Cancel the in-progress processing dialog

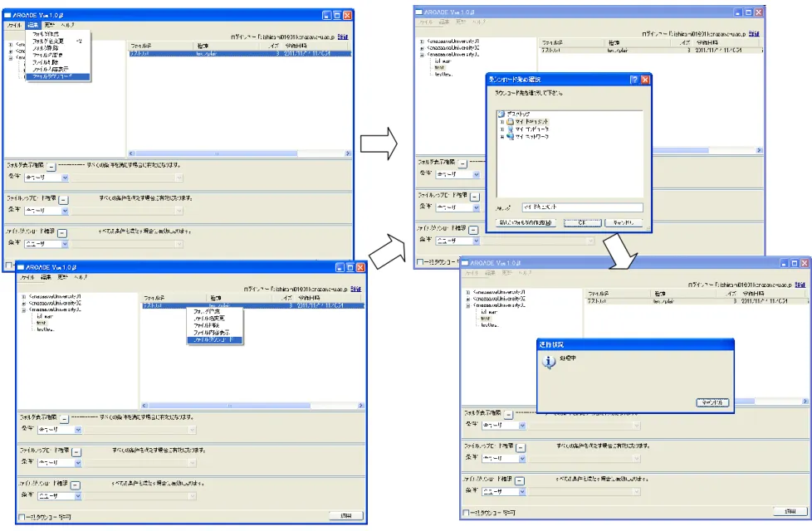(712, 402)
